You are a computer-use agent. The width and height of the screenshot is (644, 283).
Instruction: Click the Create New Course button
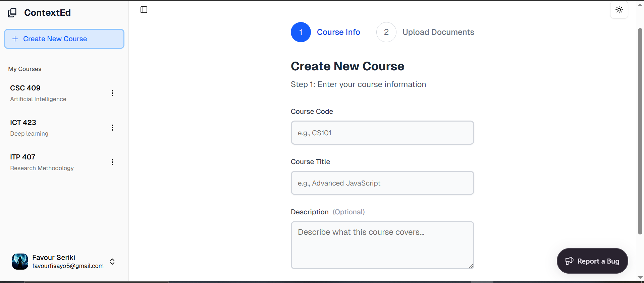[x=64, y=39]
